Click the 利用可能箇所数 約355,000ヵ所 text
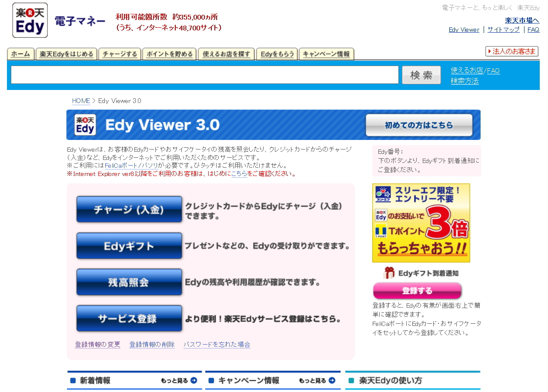The height and width of the screenshot is (392, 548). 167,17
